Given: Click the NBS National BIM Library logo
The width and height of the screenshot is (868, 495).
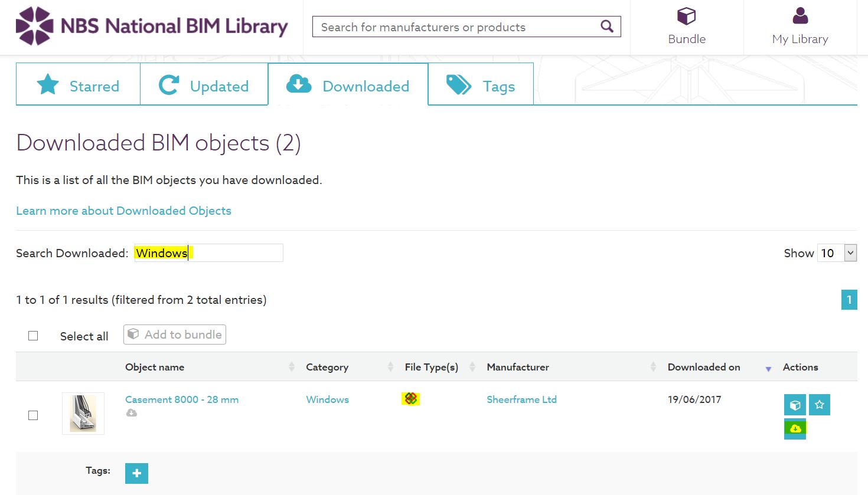Looking at the screenshot, I should [x=152, y=27].
